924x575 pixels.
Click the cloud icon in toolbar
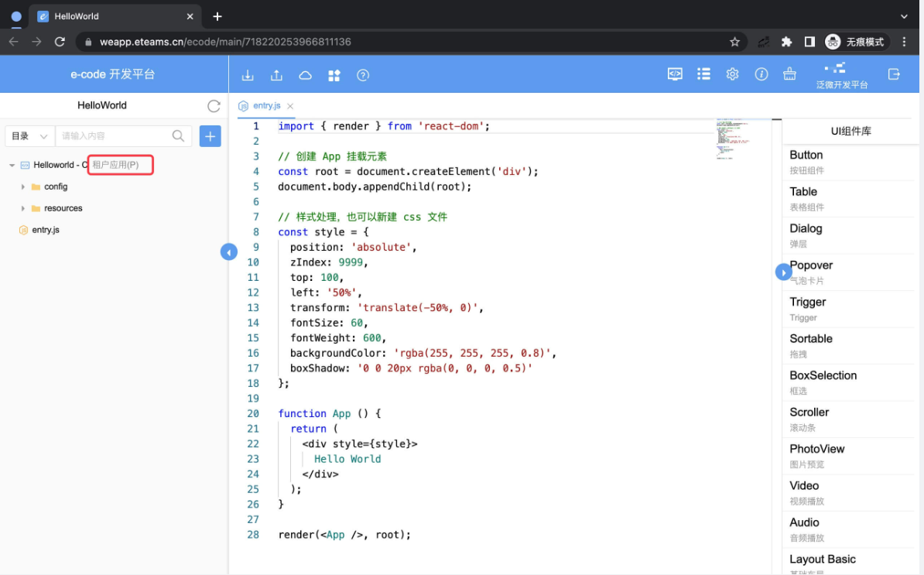pos(305,75)
